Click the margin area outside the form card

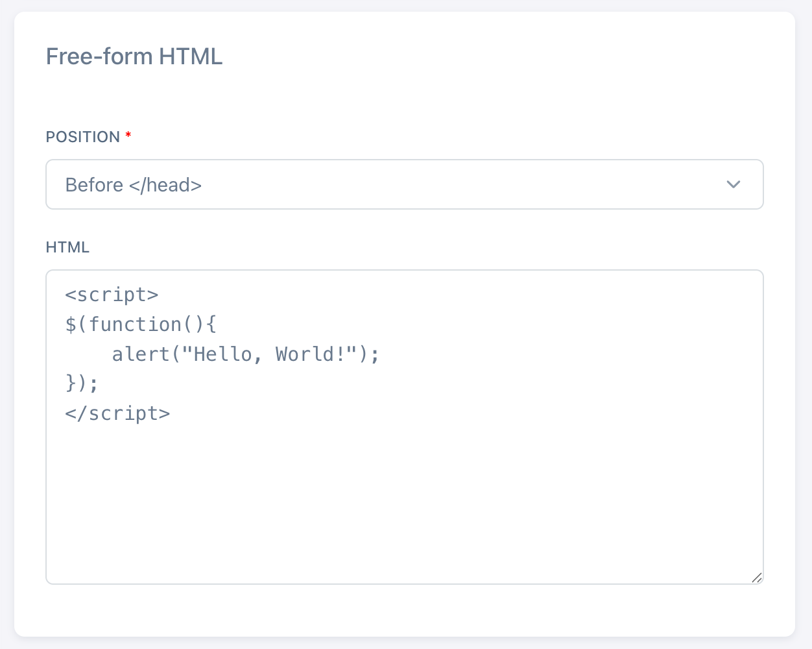point(6,324)
